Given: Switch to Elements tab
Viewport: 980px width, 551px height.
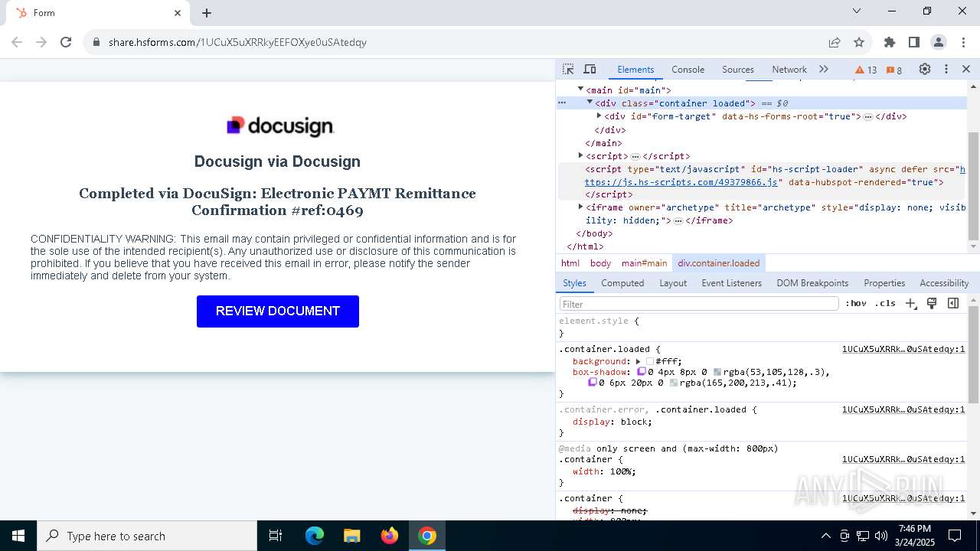Looking at the screenshot, I should click(635, 69).
